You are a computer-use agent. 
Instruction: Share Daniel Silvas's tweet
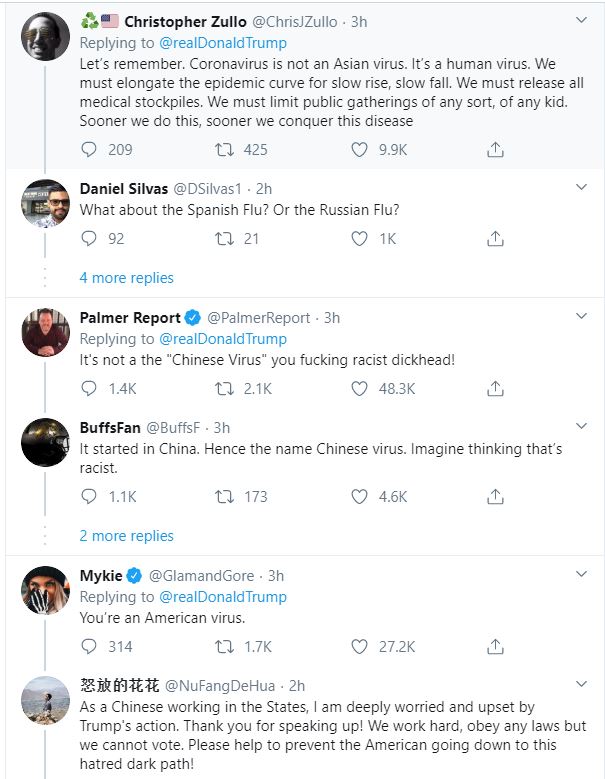point(494,238)
